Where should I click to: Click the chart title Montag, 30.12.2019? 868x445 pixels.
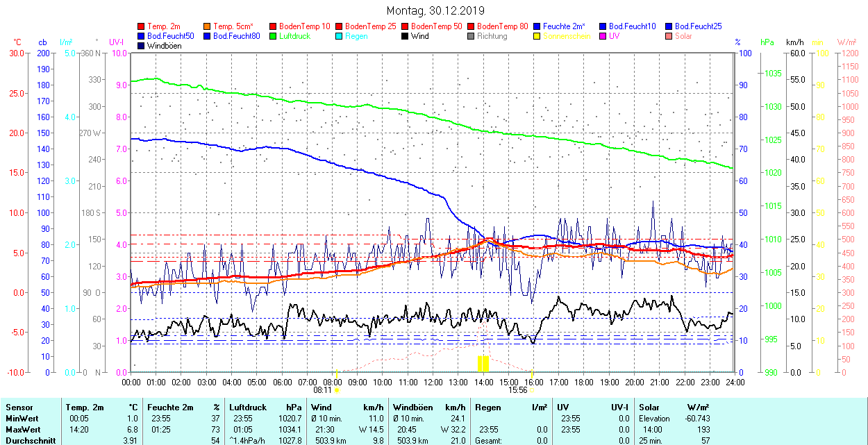pyautogui.click(x=435, y=11)
